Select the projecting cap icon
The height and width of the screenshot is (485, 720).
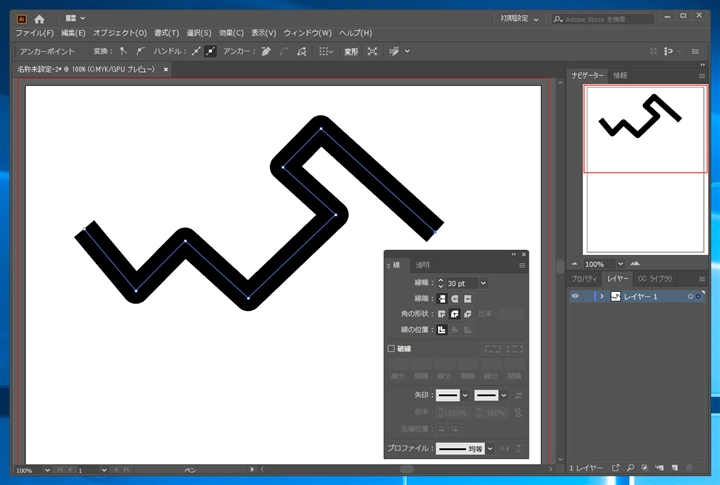pyautogui.click(x=467, y=299)
